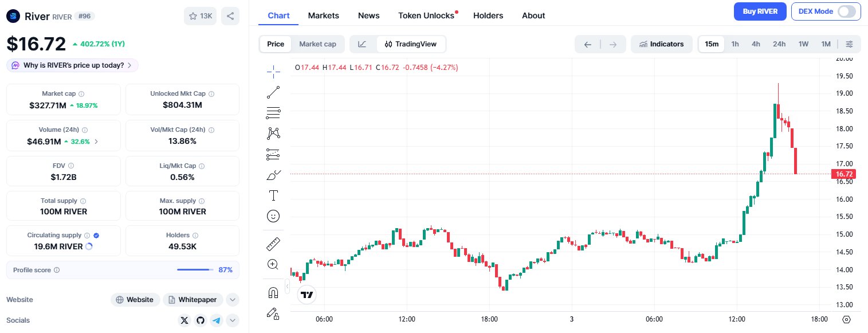Open the emoji sticker tool
The image size is (868, 333).
[273, 216]
